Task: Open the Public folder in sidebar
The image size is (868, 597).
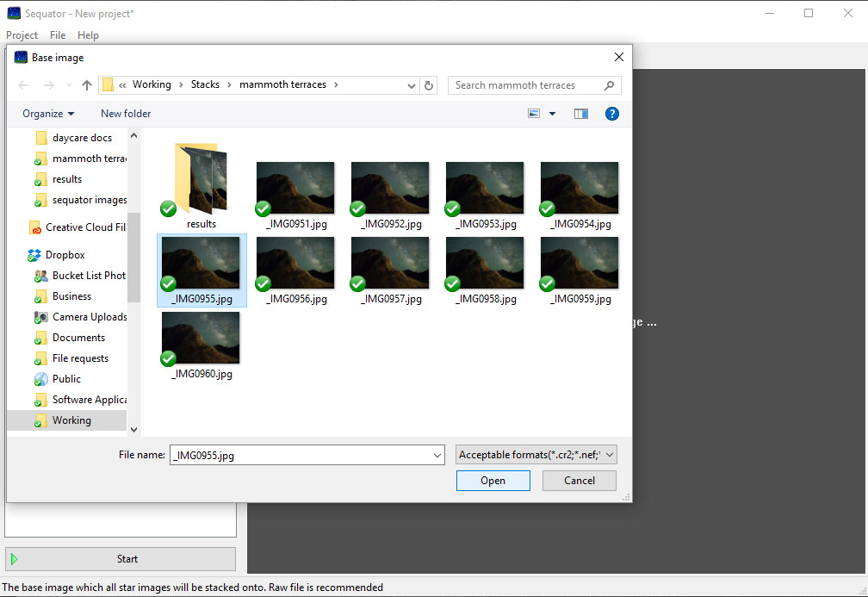Action: [x=59, y=379]
